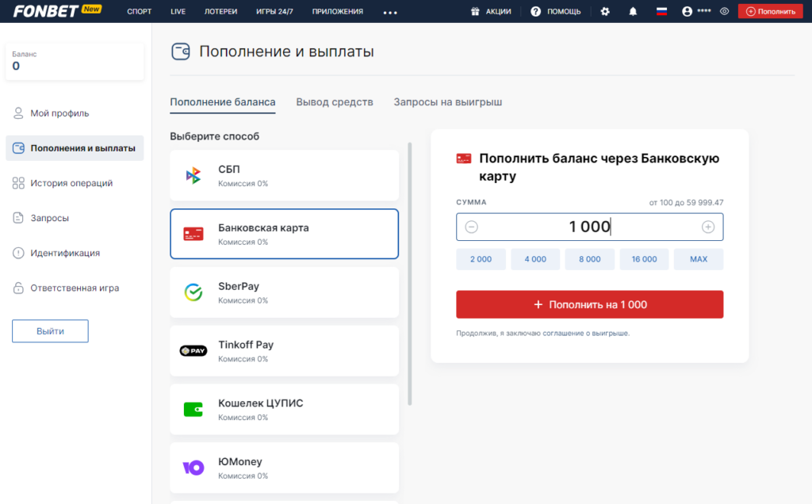This screenshot has height=504, width=812.
Task: Open Ответственная игра in sidebar
Action: pyautogui.click(x=75, y=288)
